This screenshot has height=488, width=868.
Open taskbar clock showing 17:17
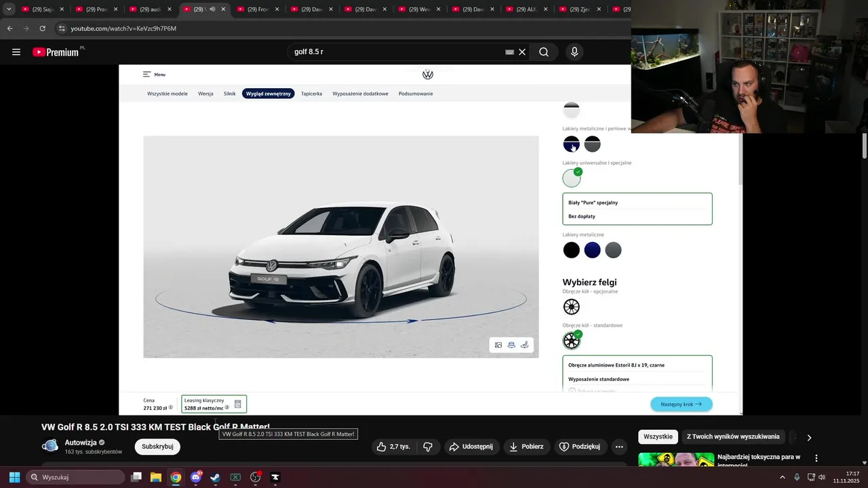tap(846, 477)
